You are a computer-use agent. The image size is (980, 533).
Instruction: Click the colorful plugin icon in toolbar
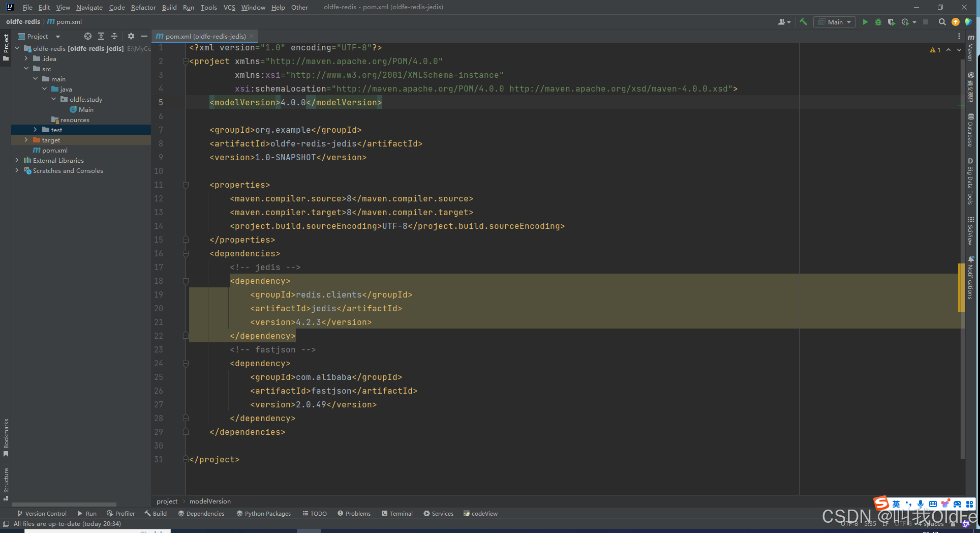(969, 22)
